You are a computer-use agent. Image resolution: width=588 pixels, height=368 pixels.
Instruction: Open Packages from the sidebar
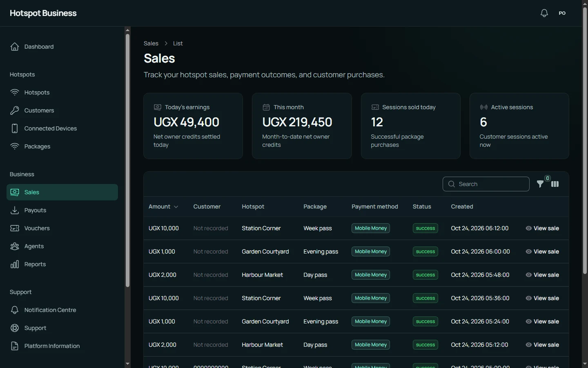point(62,146)
